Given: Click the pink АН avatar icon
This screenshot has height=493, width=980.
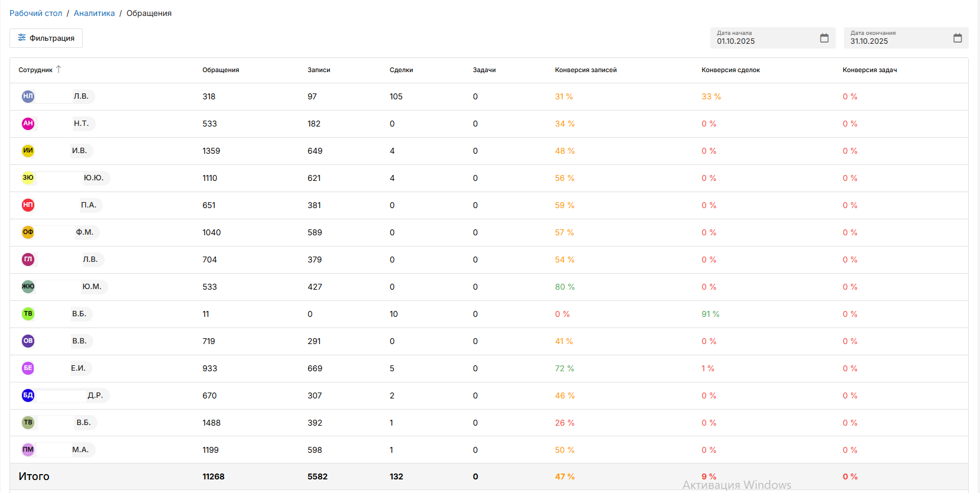Looking at the screenshot, I should point(28,124).
